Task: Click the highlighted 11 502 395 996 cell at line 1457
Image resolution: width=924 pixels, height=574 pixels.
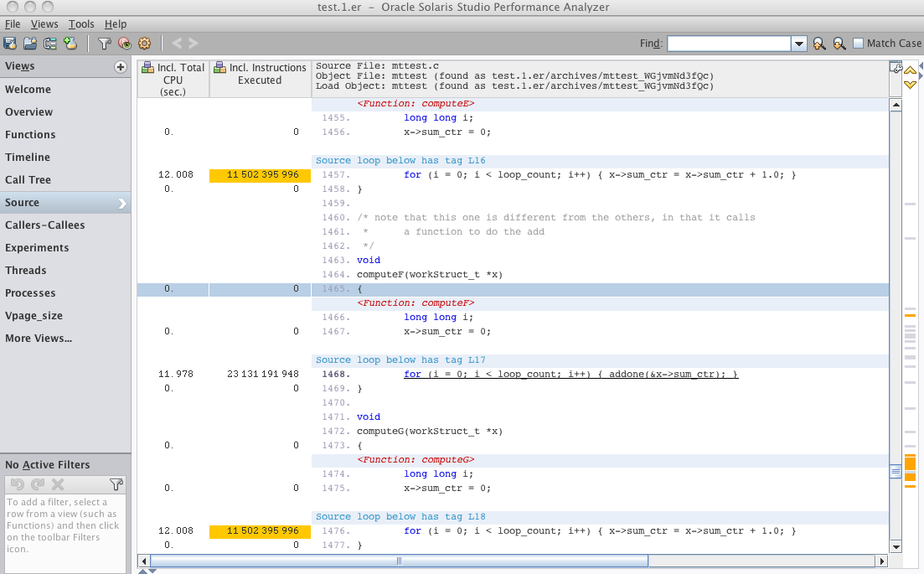Action: pos(260,175)
